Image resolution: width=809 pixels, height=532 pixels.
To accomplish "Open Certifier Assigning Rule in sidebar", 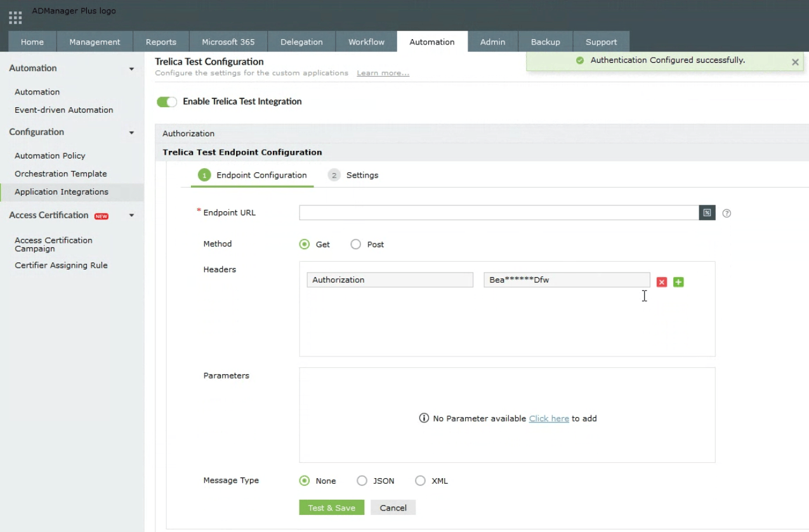I will 62,265.
